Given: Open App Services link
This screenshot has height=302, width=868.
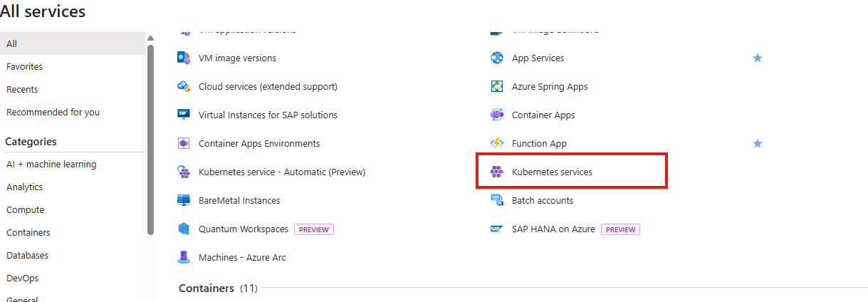Looking at the screenshot, I should coord(538,58).
